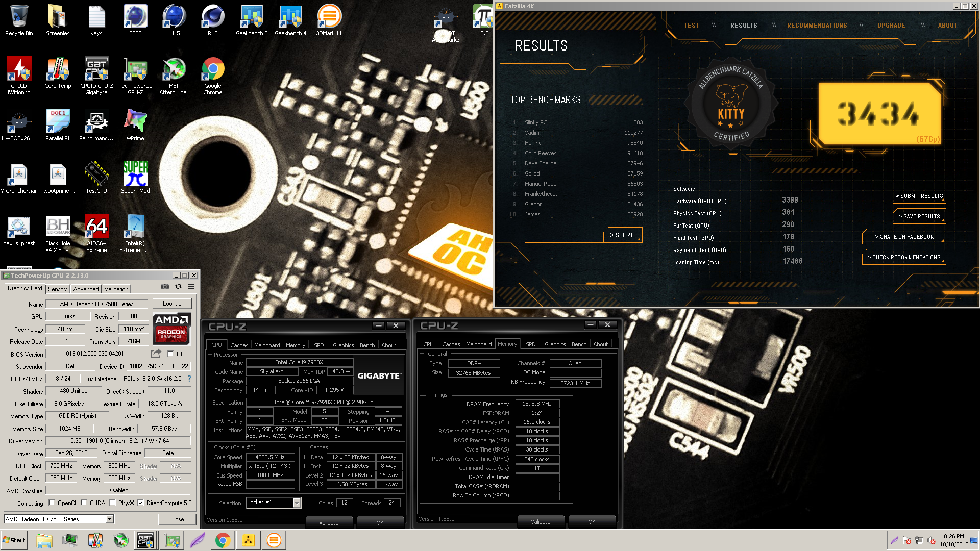Launch the 3DMark 11 shortcut
The image size is (980, 551).
tap(329, 20)
